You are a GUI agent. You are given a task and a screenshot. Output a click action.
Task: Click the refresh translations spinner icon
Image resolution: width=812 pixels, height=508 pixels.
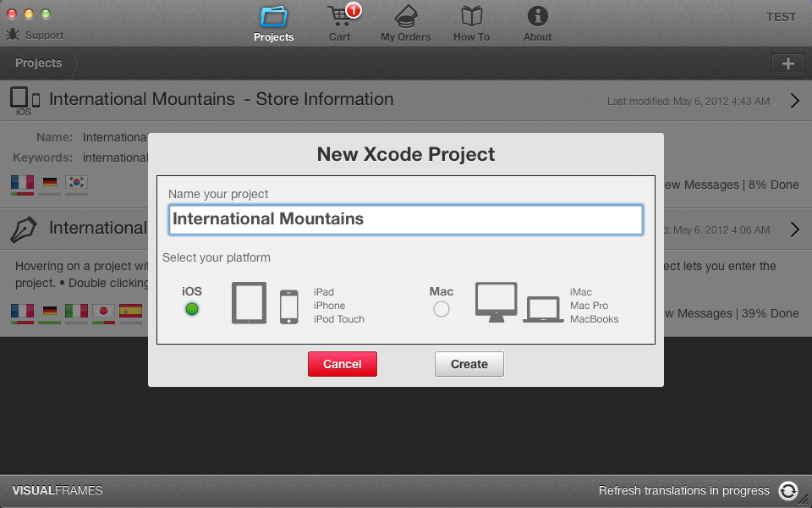point(788,490)
